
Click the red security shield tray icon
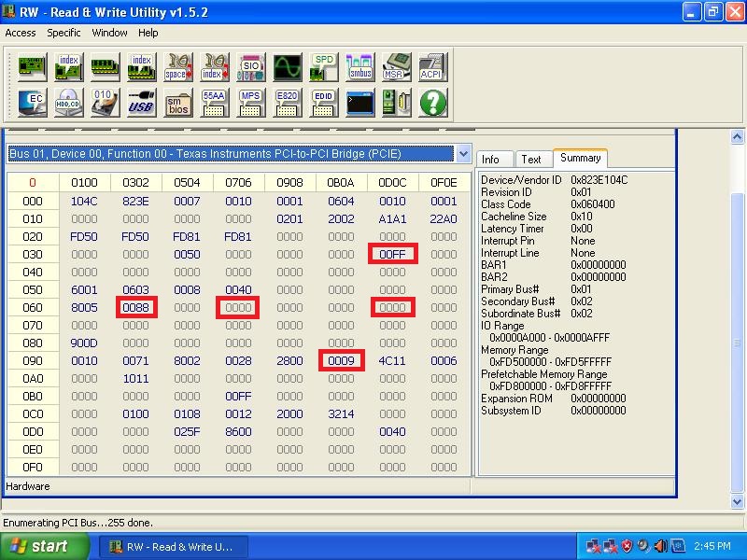pyautogui.click(x=627, y=546)
